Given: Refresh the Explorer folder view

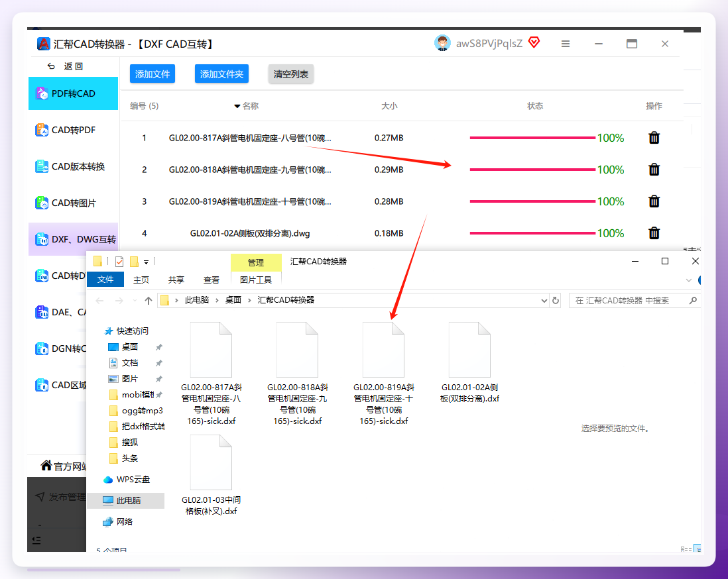Looking at the screenshot, I should 556,301.
